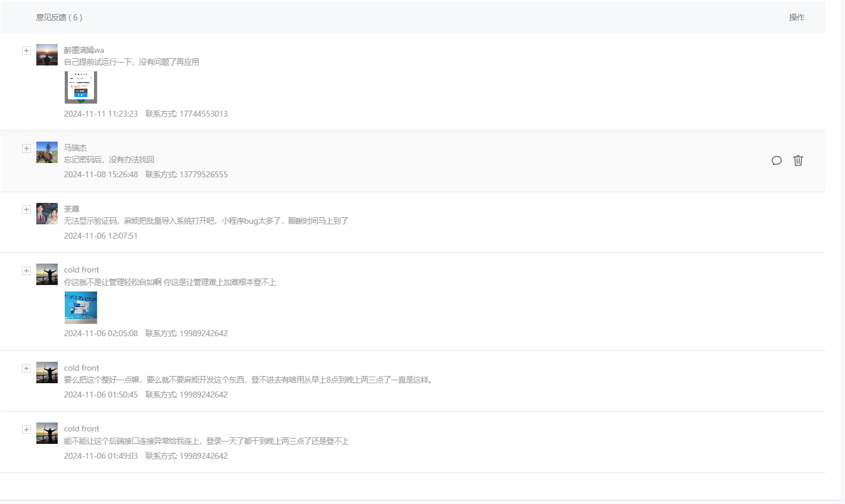Expand the feedback row from 荼蘼
The image size is (845, 504).
26,209
